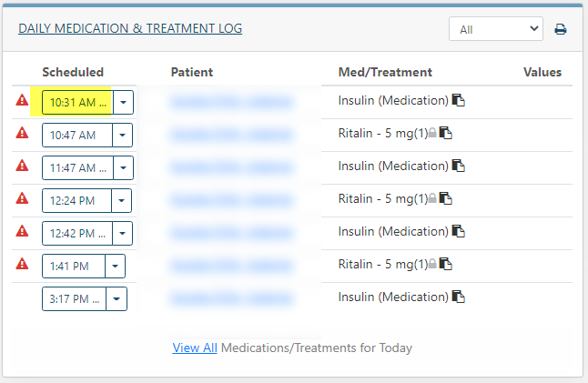
Task: Open notes icon for 10:31 AM Insulin
Action: tap(458, 100)
